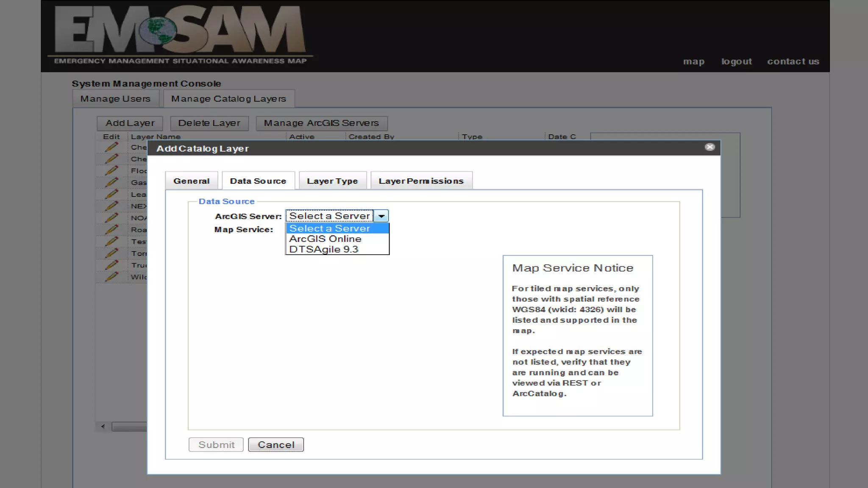Image resolution: width=868 pixels, height=488 pixels.
Task: Choose DTSAgile 9.3 from server list
Action: 323,250
